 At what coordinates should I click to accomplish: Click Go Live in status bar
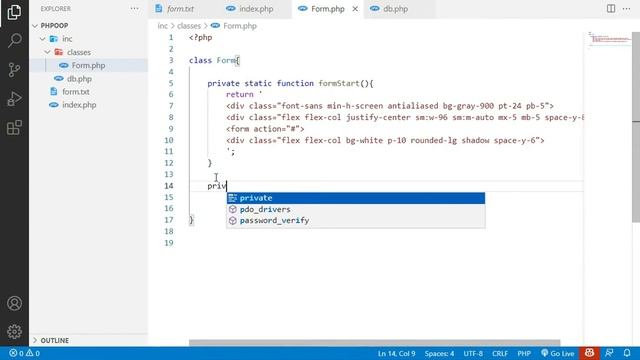558,353
